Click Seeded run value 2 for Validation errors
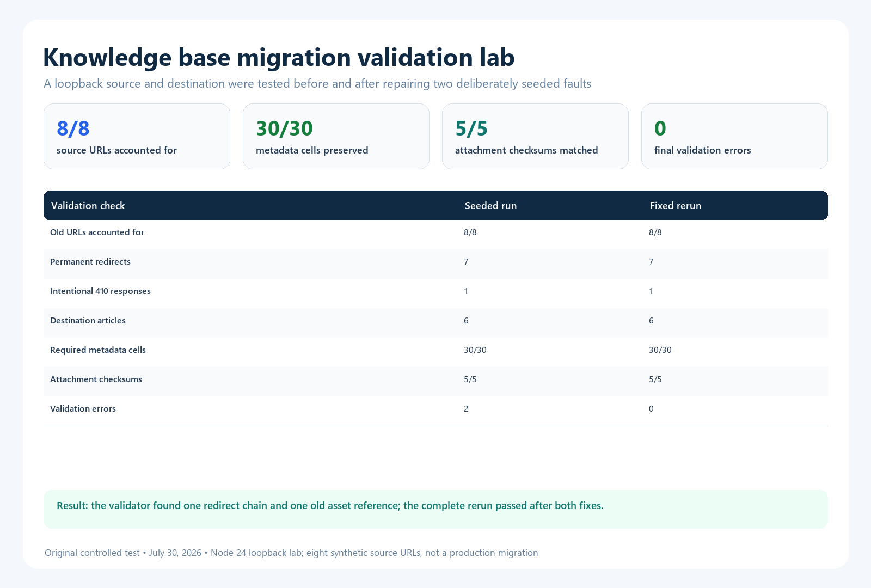 point(466,409)
